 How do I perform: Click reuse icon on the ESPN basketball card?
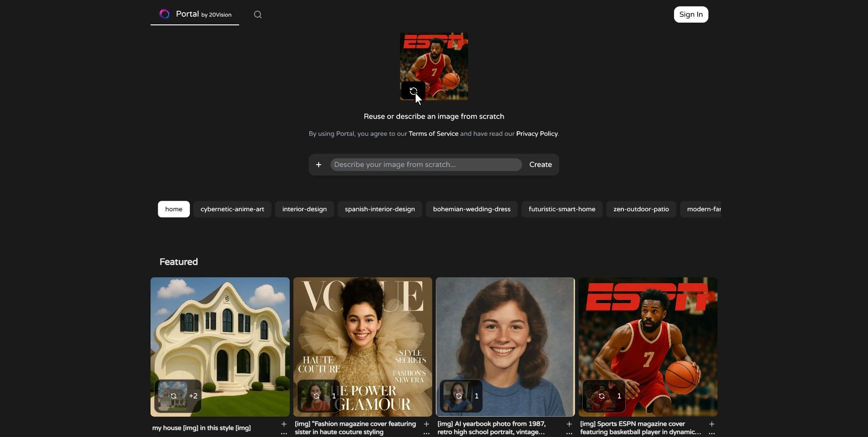[602, 396]
